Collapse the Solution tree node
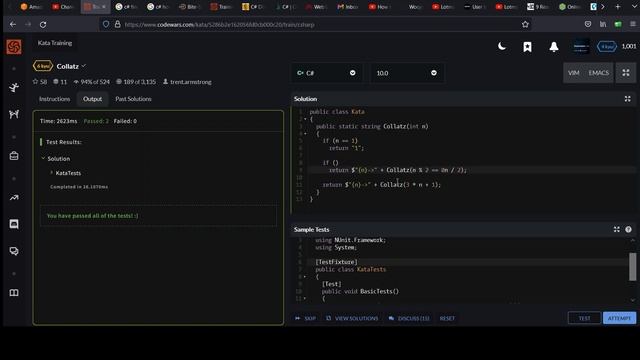 pyautogui.click(x=43, y=158)
